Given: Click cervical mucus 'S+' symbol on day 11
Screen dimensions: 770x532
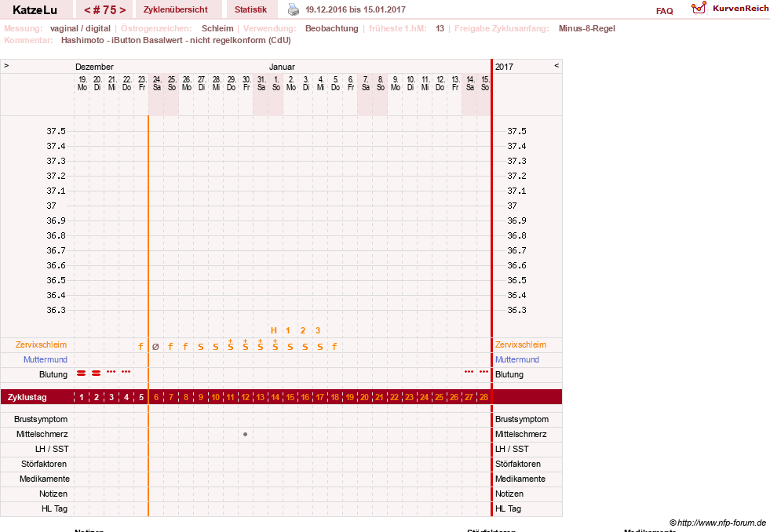Looking at the screenshot, I should 230,345.
